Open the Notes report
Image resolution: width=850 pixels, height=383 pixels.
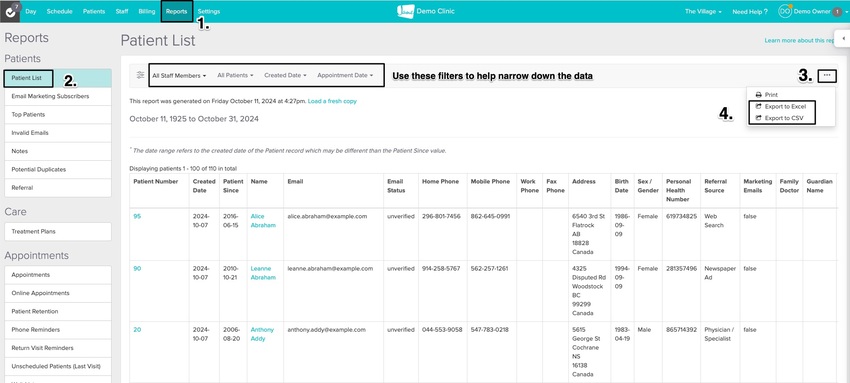point(57,151)
